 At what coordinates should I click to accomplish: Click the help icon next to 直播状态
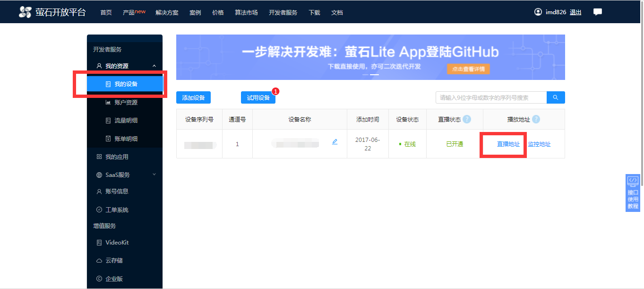(467, 119)
